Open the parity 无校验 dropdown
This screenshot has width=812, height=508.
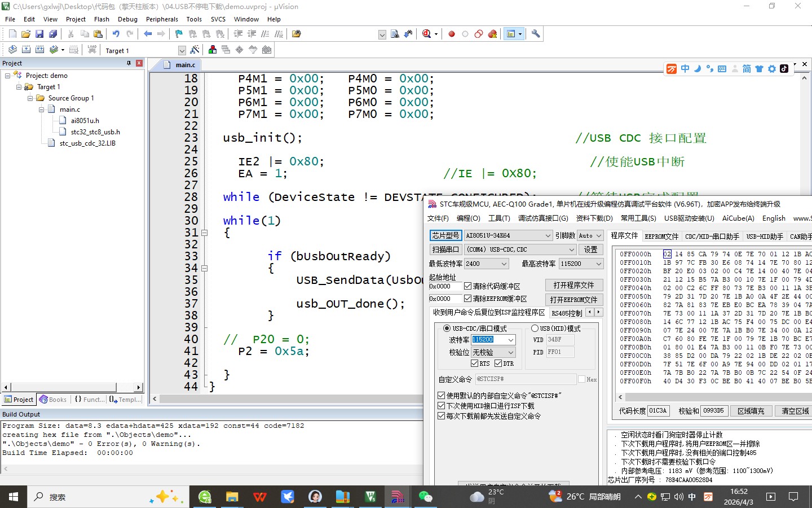point(493,352)
